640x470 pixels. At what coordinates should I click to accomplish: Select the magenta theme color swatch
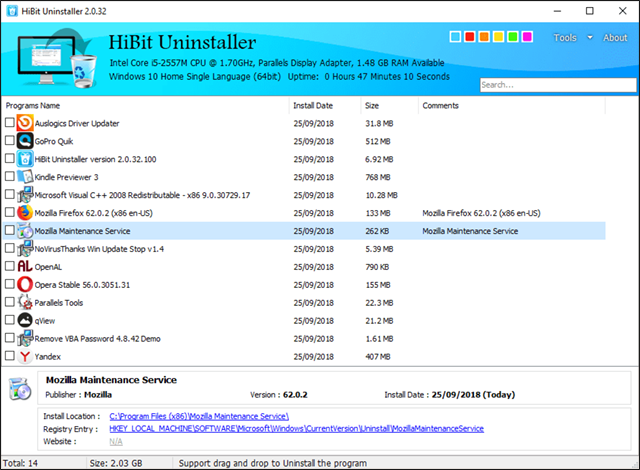point(527,37)
